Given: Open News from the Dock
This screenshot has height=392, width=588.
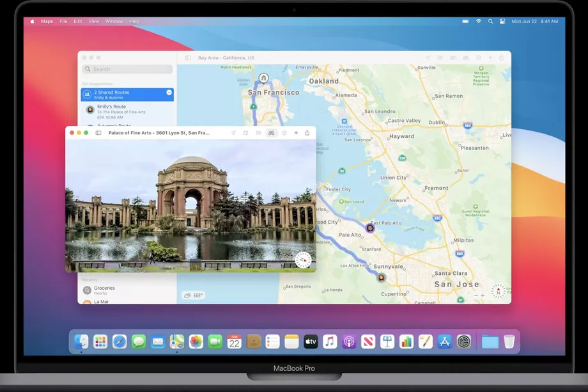Looking at the screenshot, I should pyautogui.click(x=368, y=341).
